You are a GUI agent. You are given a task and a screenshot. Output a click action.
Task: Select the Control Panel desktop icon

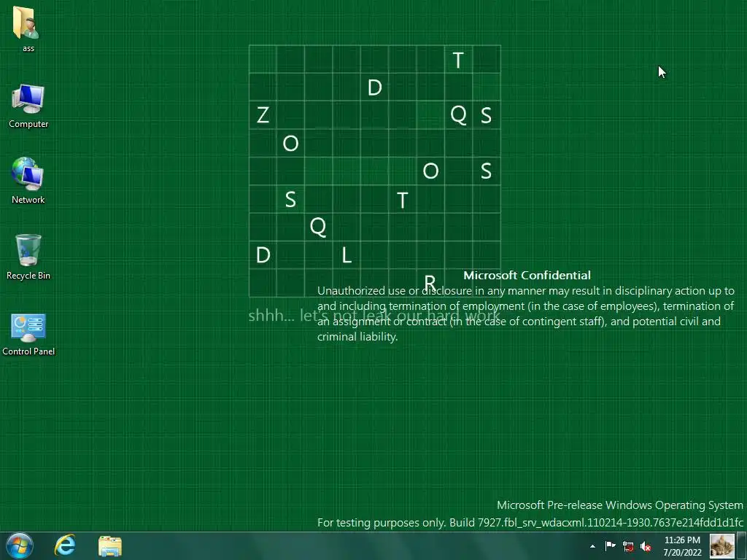(x=28, y=334)
